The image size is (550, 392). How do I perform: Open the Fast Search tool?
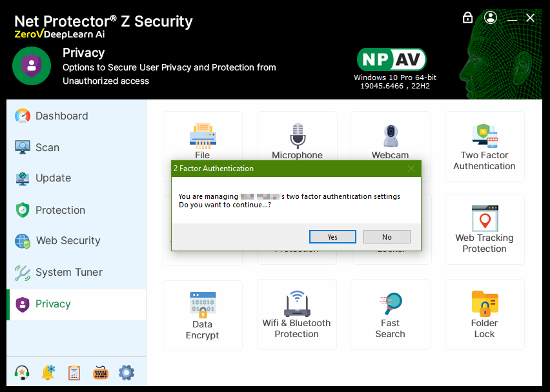pos(390,315)
